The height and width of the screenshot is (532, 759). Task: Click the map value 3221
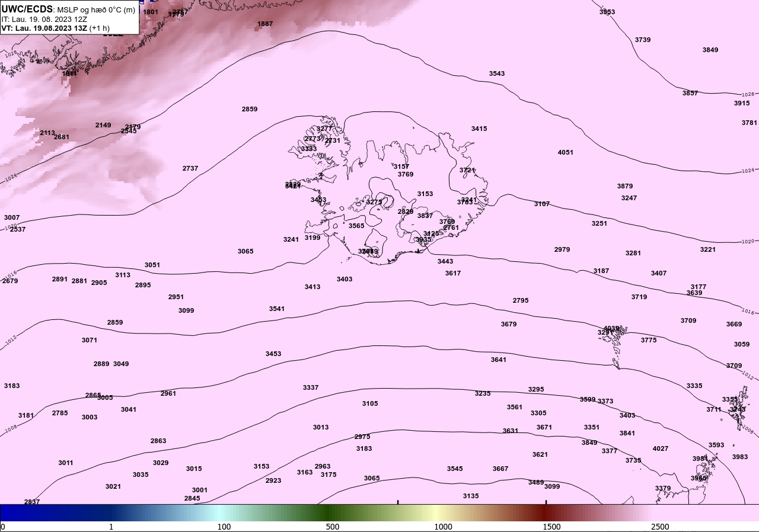click(x=708, y=249)
